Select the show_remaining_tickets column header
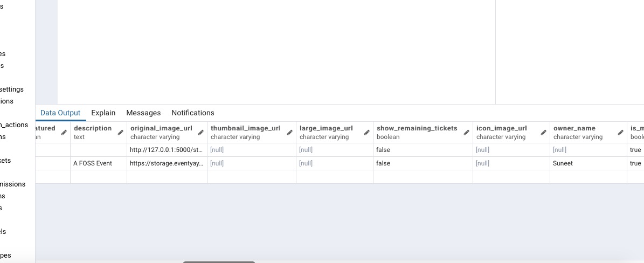Viewport: 644px width, 263px height. (x=423, y=133)
